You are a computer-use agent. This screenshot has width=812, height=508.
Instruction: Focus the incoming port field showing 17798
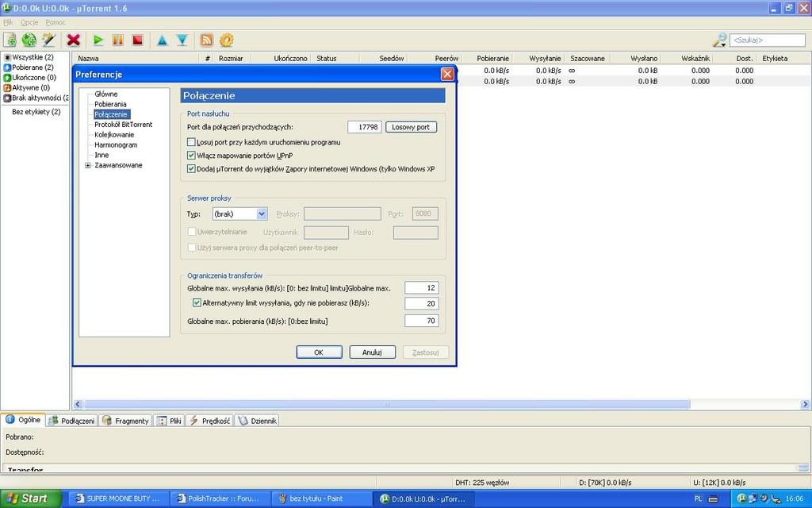tap(365, 127)
